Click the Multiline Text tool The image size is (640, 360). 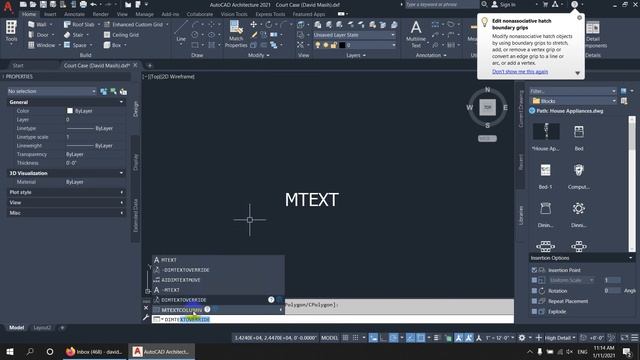(416, 34)
